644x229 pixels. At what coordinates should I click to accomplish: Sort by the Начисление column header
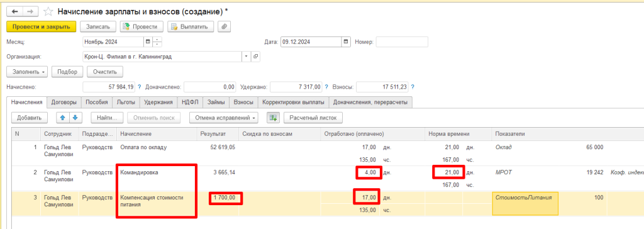(x=157, y=133)
